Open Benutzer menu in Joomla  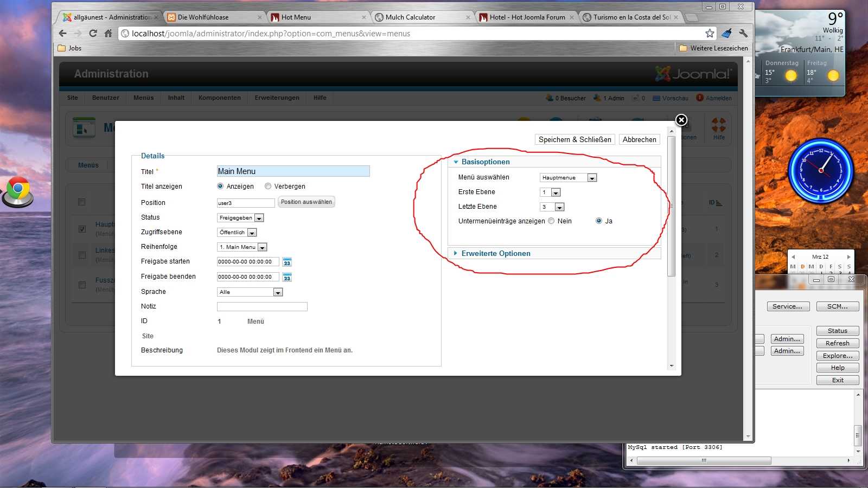pos(106,98)
